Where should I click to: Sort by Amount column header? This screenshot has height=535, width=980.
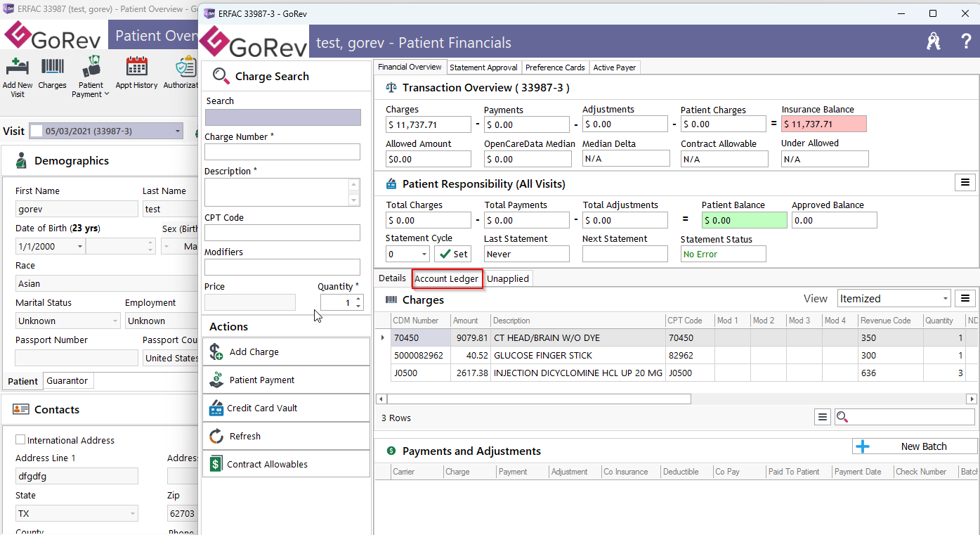tap(470, 321)
